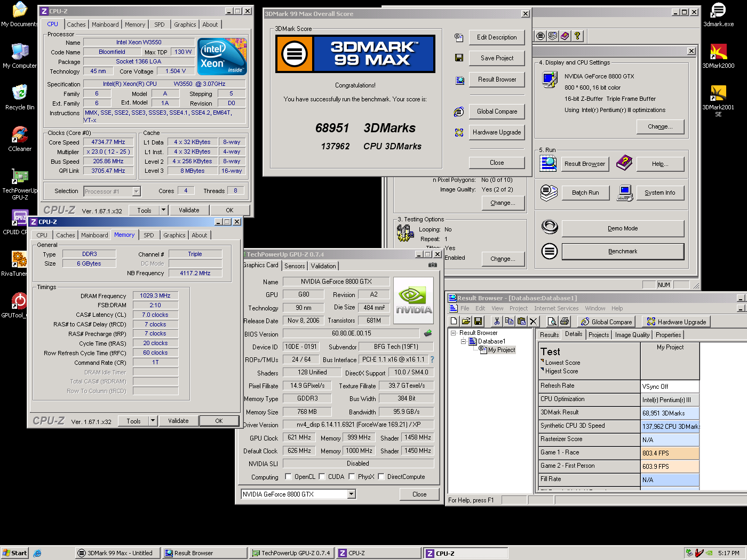Click the Core Speed value field
This screenshot has width=747, height=560.
pos(108,142)
